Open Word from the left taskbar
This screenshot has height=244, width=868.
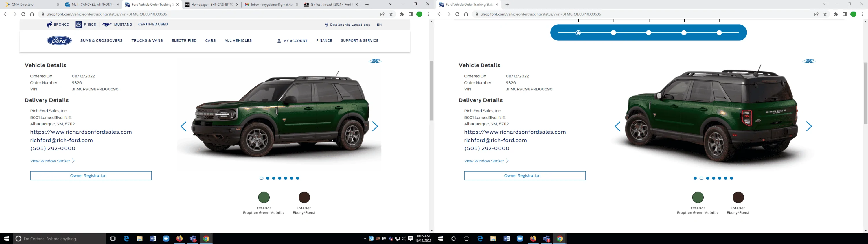pyautogui.click(x=153, y=239)
